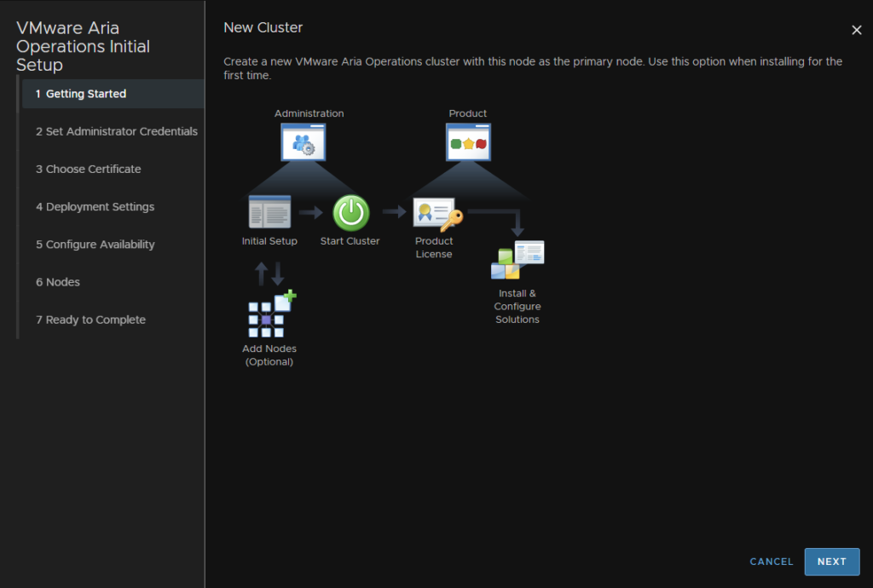The height and width of the screenshot is (588, 873).
Task: Click the New Cluster heading
Action: [x=263, y=27]
